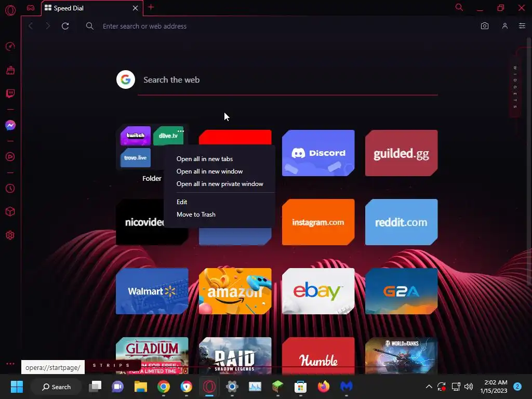
Task: Click the Search the web box
Action: (x=287, y=80)
